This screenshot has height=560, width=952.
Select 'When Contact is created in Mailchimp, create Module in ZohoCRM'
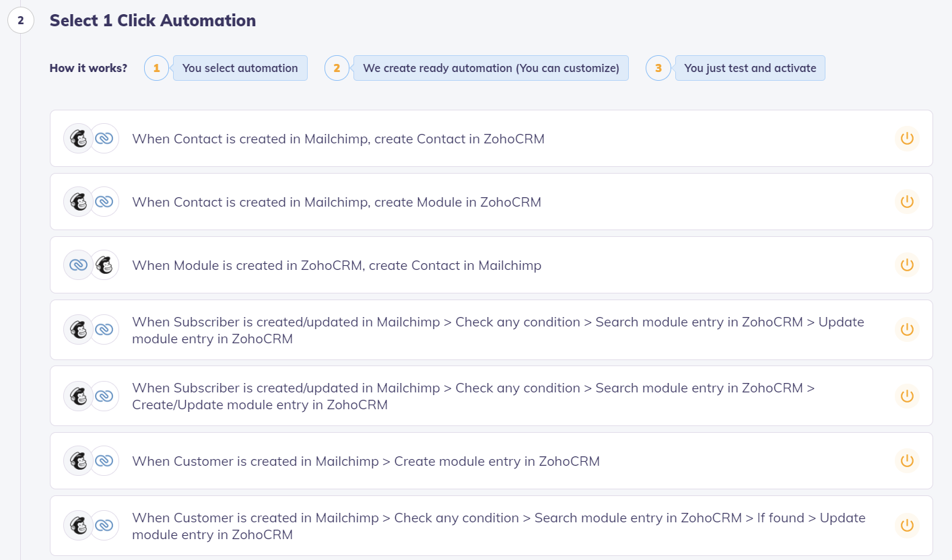click(x=491, y=202)
